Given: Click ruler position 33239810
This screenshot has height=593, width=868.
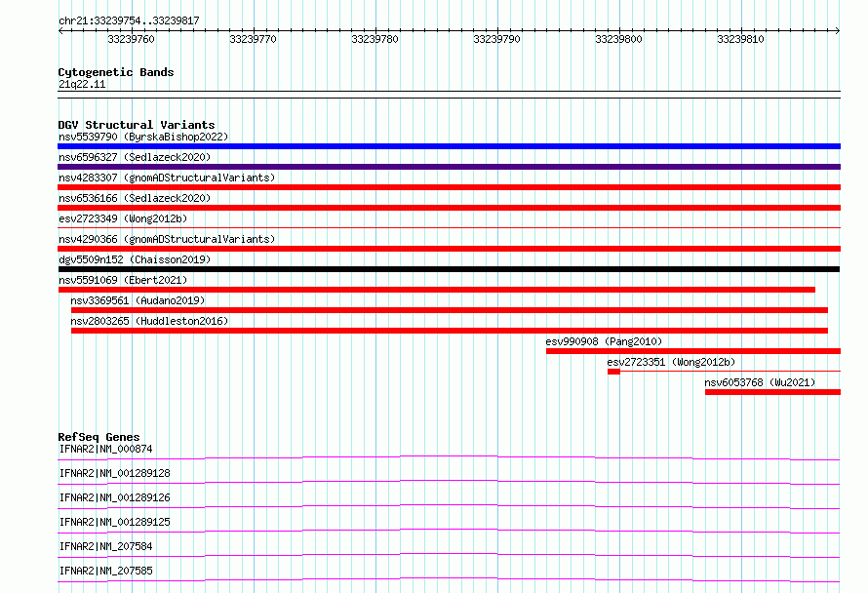Looking at the screenshot, I should [740, 39].
